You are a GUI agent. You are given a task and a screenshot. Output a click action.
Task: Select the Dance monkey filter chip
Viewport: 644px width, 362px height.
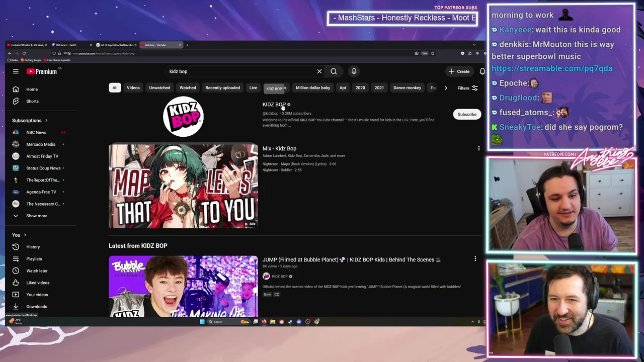pos(407,88)
